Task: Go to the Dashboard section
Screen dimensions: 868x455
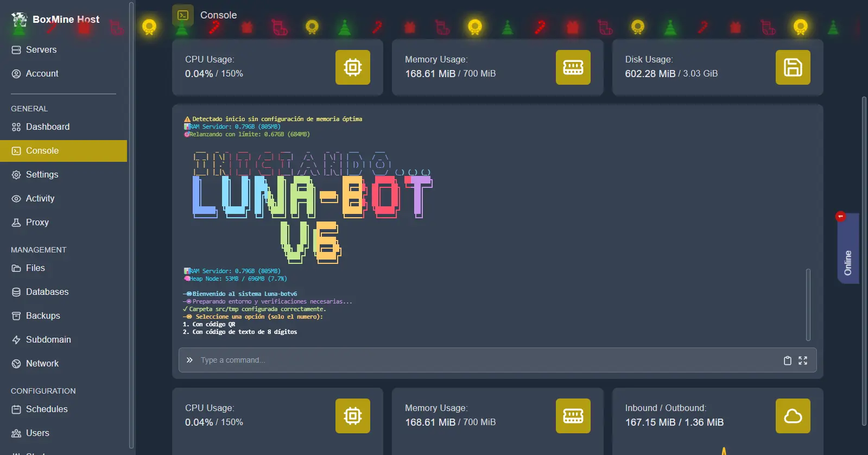Action: click(x=64, y=127)
